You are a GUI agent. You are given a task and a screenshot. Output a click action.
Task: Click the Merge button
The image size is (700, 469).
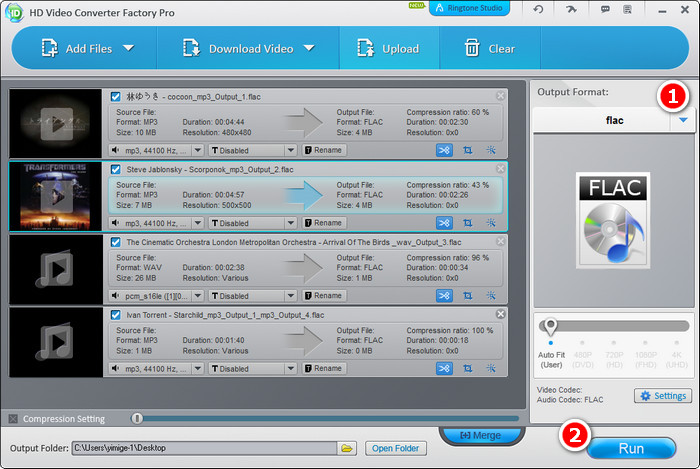(x=481, y=435)
